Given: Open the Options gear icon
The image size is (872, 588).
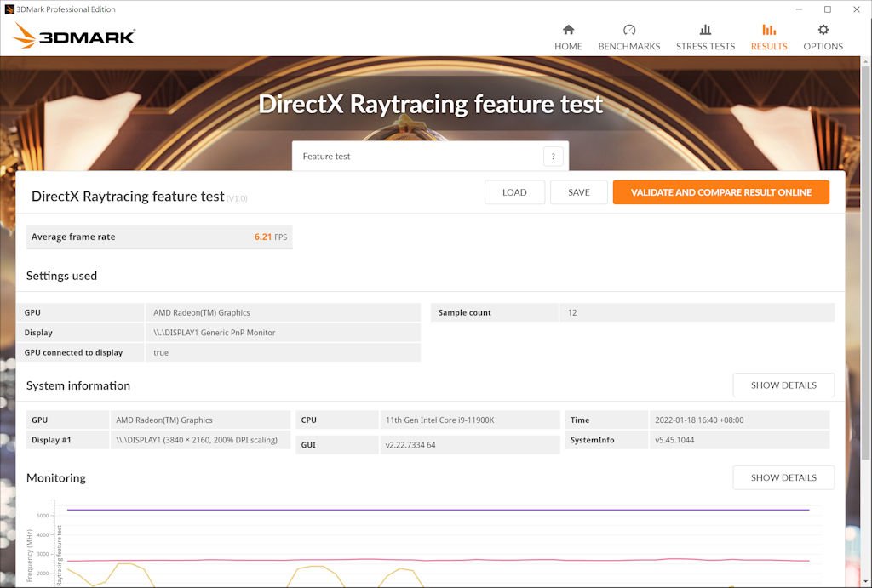Looking at the screenshot, I should [823, 30].
